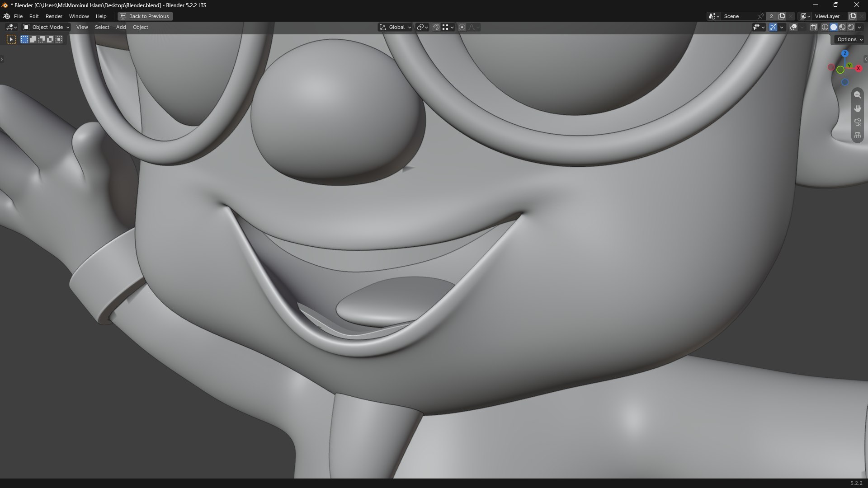Select the Tweak select tool icon
Viewport: 868px width, 488px height.
11,39
